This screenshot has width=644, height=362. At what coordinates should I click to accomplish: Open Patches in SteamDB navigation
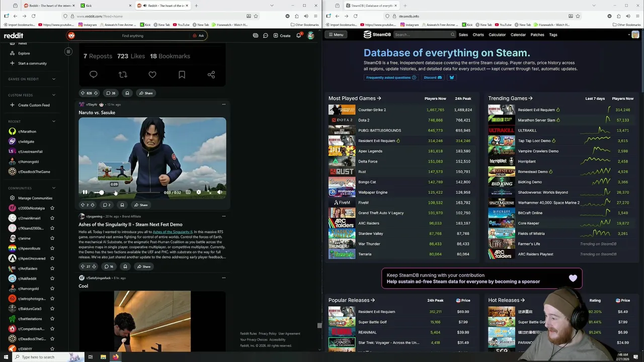[x=537, y=35]
